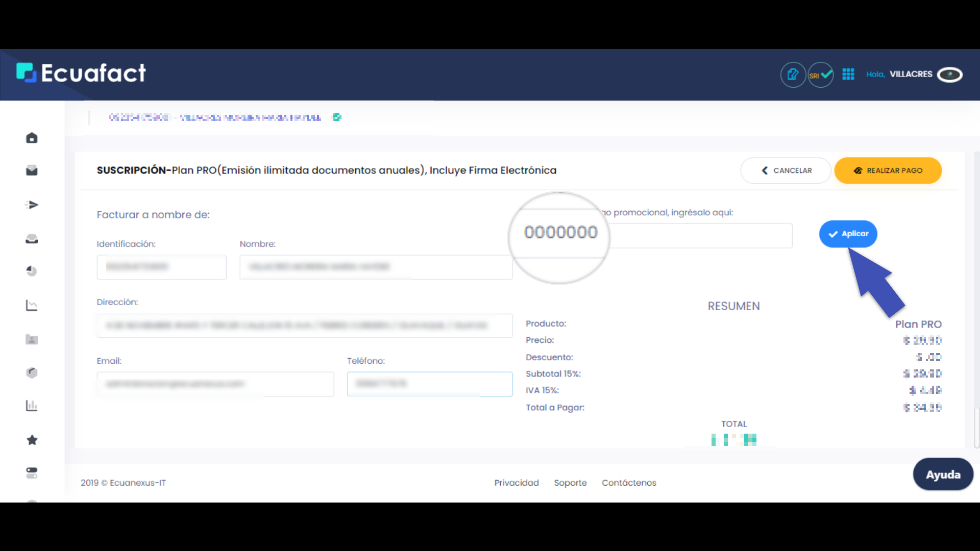
Task: Click the Ecuafact logo
Action: tap(80, 73)
